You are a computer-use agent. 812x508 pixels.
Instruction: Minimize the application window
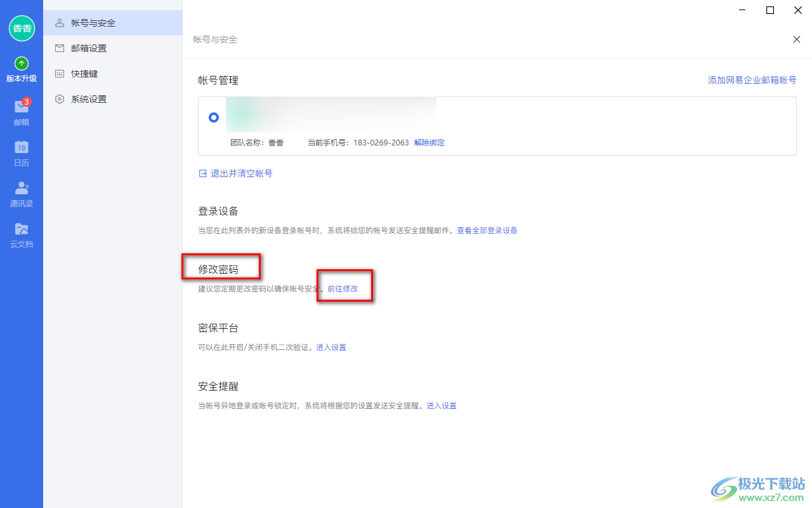click(742, 10)
